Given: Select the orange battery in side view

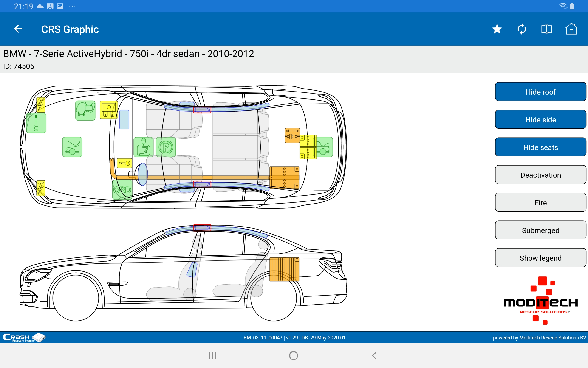Looking at the screenshot, I should pos(284,269).
